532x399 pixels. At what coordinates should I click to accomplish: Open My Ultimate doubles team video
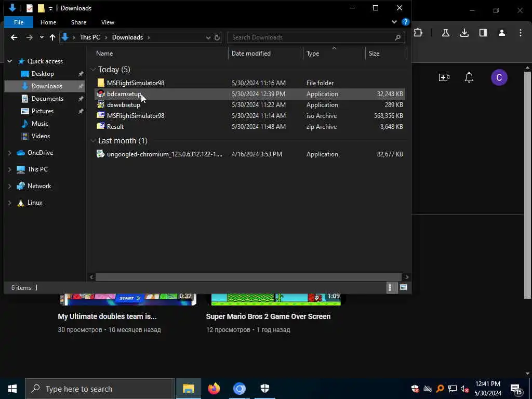pyautogui.click(x=107, y=316)
